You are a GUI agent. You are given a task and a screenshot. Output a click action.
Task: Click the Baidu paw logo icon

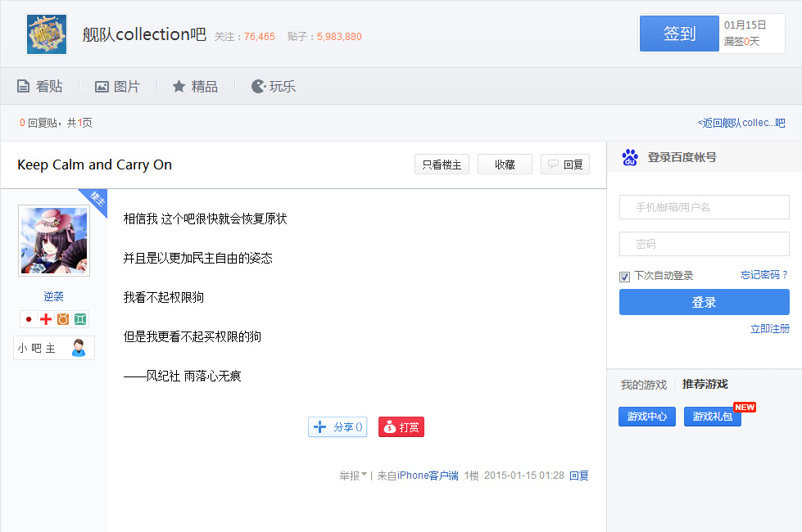click(x=629, y=157)
